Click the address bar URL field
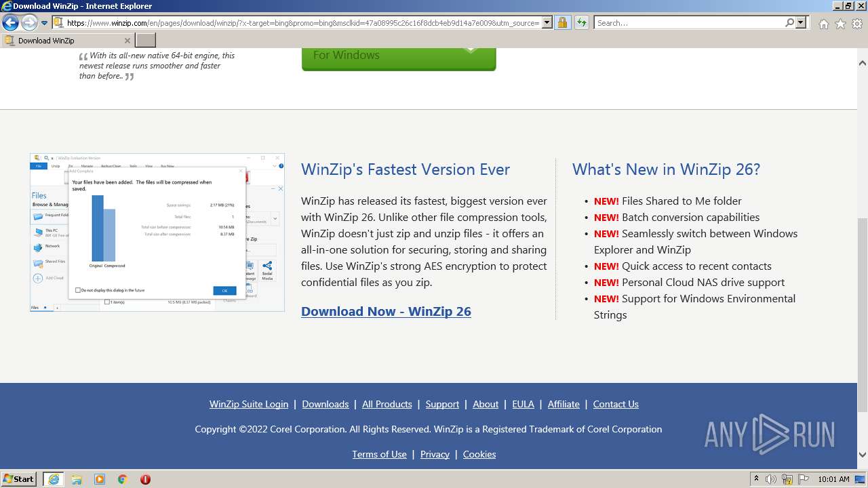This screenshot has width=868, height=488. [302, 23]
